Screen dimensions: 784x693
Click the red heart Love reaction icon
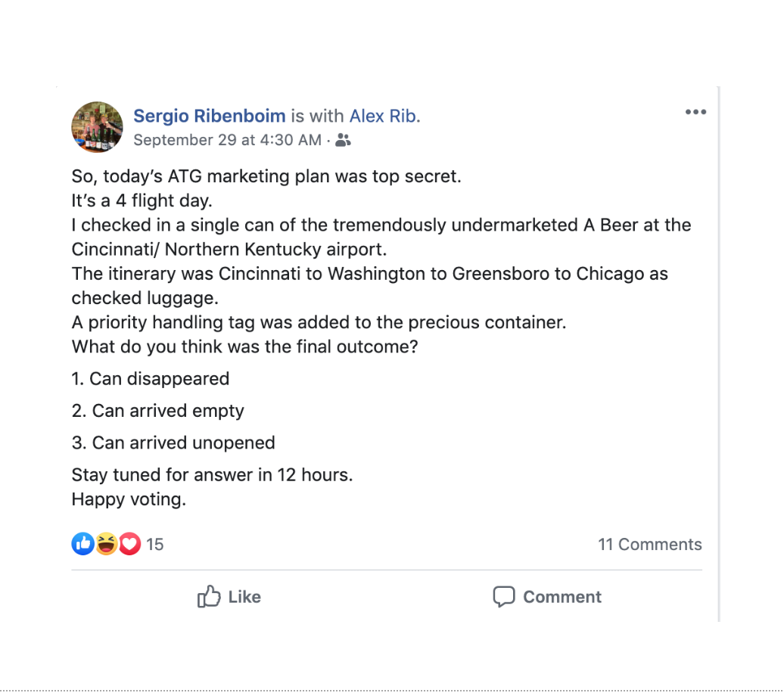(129, 543)
